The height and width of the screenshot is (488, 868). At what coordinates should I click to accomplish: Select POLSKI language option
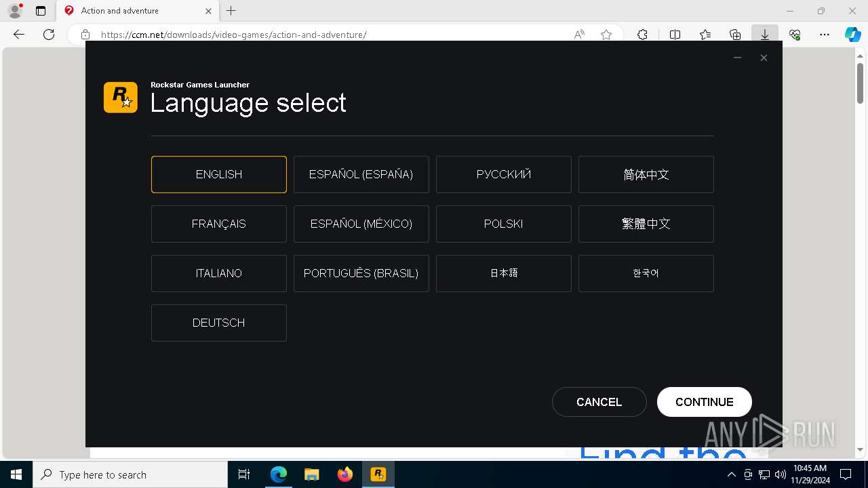(503, 224)
